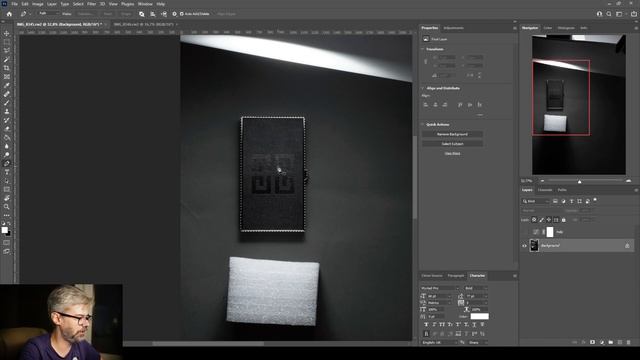Open path alignment options
The image size is (640, 360).
click(153, 14)
